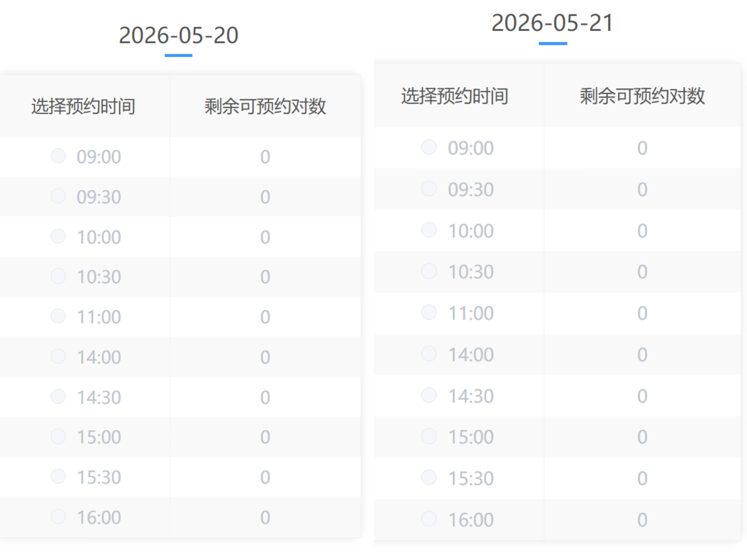Screen dimensions: 747x560
Task: Select 15:00 time on 2026-05-21
Action: pos(429,437)
